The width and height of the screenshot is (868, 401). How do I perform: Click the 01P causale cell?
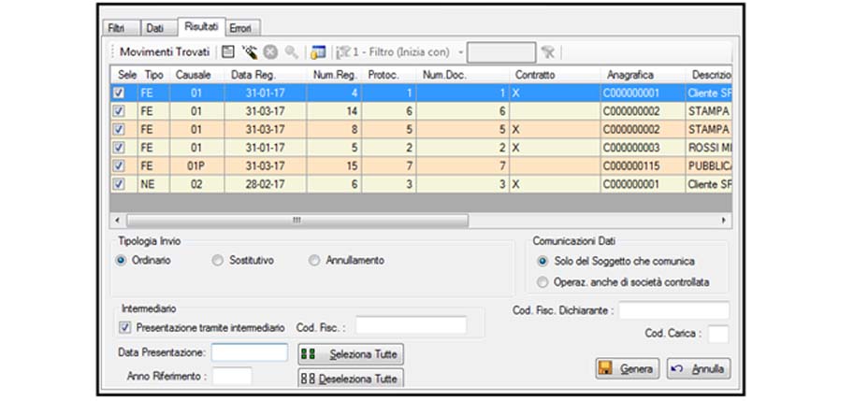197,166
